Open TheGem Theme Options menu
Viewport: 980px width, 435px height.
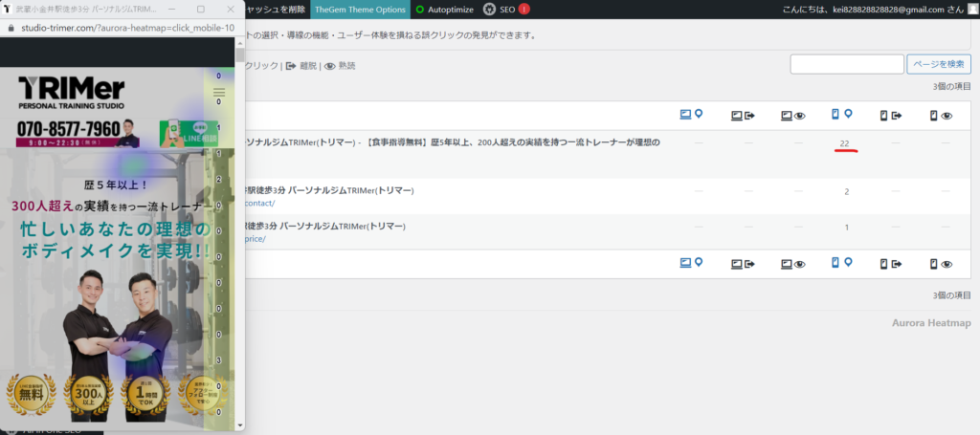[360, 10]
